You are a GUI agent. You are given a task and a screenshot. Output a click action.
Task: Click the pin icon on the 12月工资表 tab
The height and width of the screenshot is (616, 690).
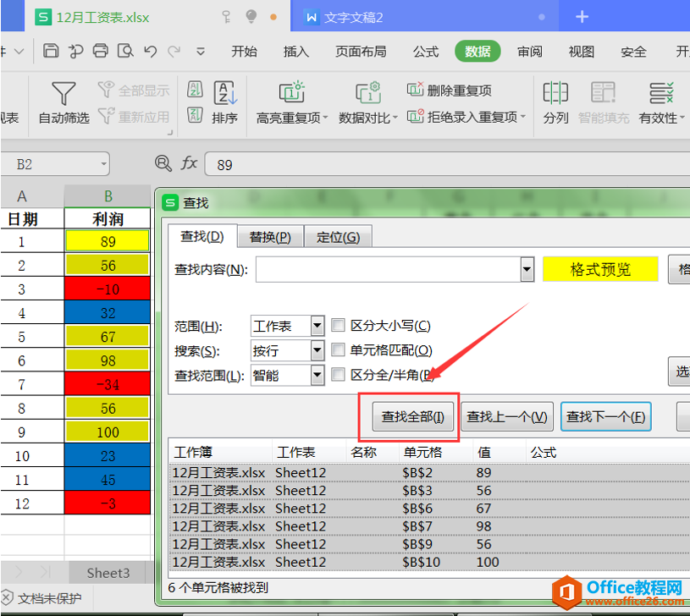coord(226,17)
